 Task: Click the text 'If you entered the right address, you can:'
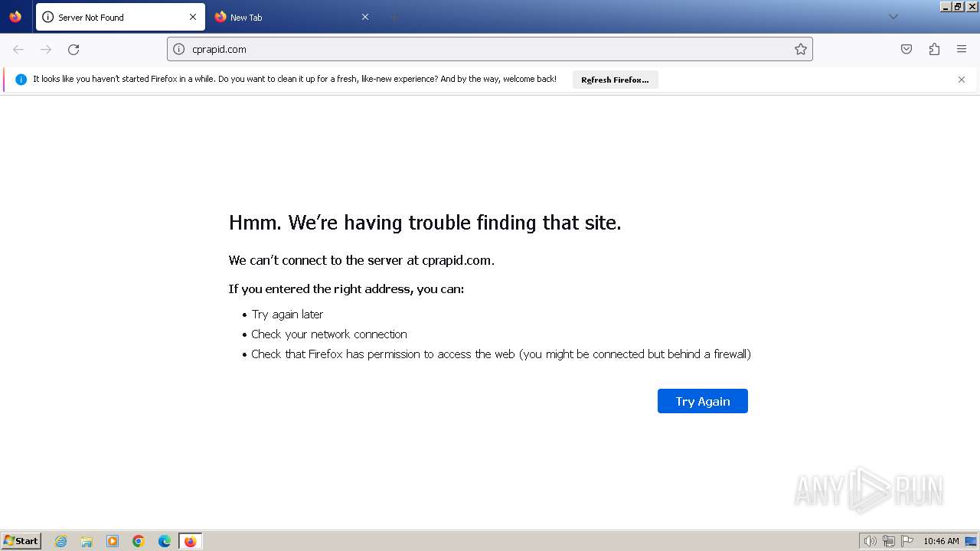[346, 289]
